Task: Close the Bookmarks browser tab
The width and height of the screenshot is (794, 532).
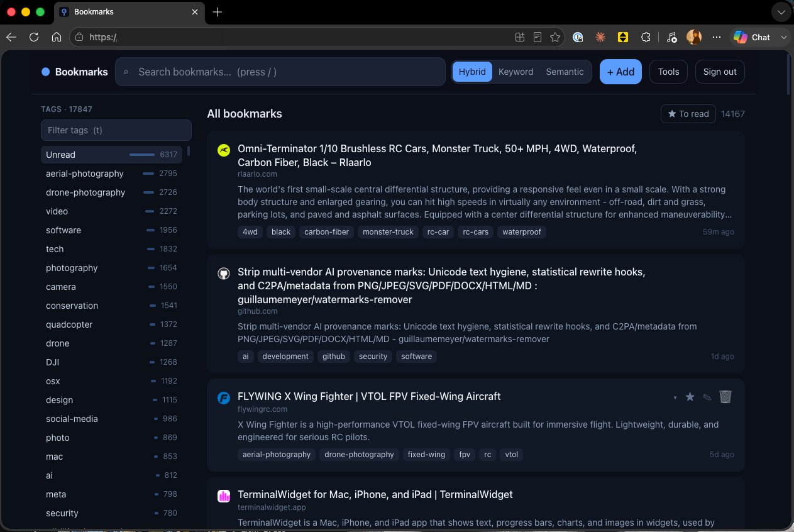Action: pos(196,12)
